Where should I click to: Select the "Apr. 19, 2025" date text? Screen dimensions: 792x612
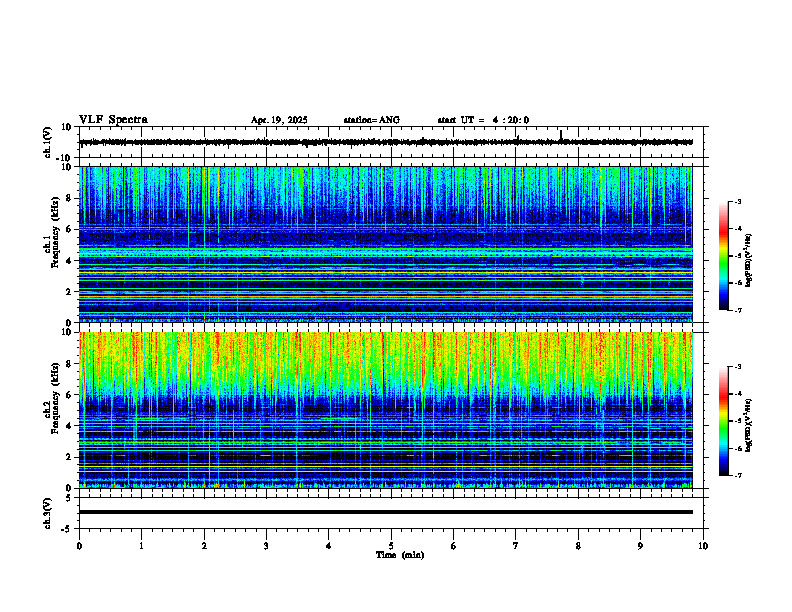[279, 120]
